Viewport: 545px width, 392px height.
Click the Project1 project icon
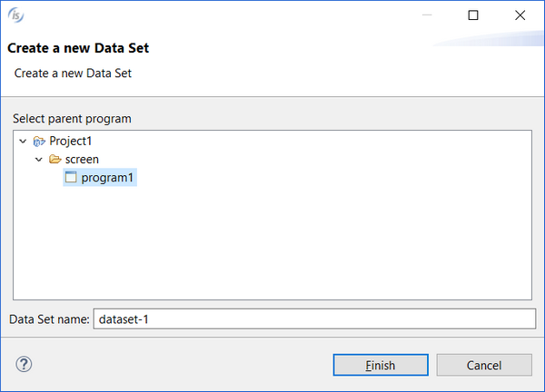pyautogui.click(x=39, y=142)
